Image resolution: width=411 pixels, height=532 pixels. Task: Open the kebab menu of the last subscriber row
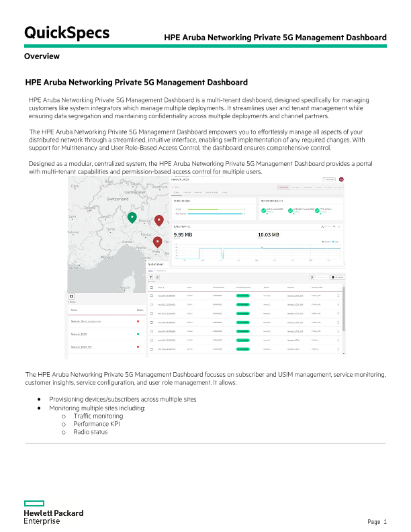[338, 349]
